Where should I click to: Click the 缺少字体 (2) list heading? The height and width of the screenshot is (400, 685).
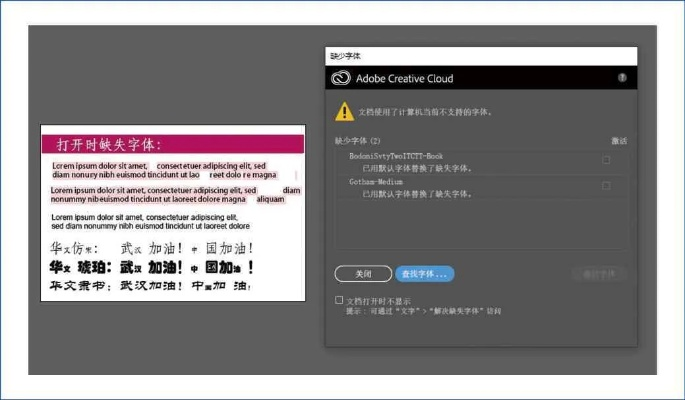tap(358, 141)
